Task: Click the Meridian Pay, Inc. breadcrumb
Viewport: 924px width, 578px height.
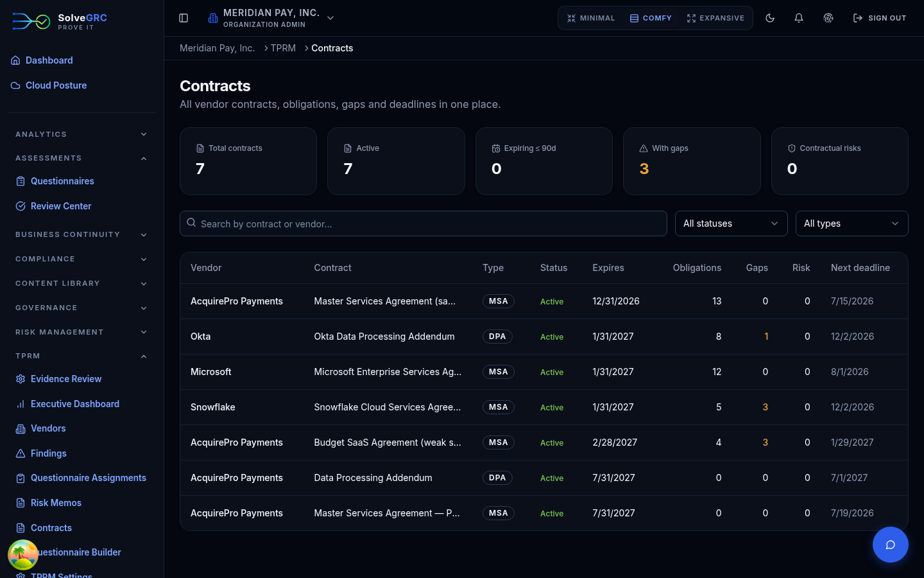Action: pyautogui.click(x=217, y=48)
